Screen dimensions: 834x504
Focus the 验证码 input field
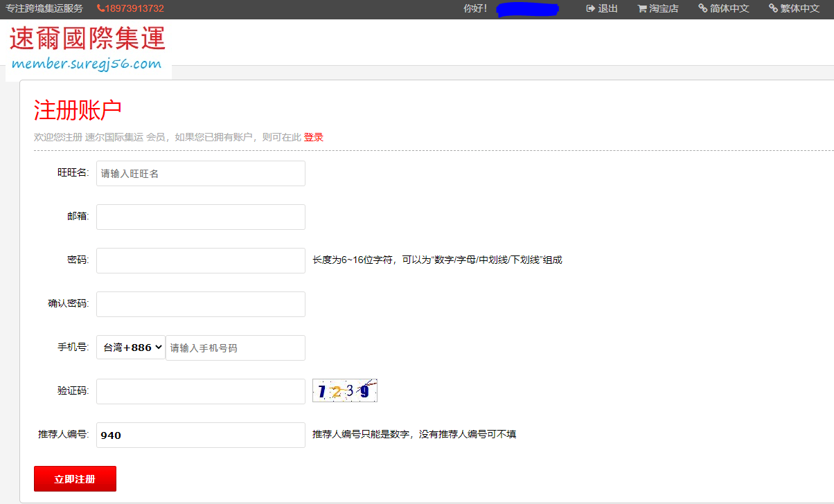click(x=201, y=392)
